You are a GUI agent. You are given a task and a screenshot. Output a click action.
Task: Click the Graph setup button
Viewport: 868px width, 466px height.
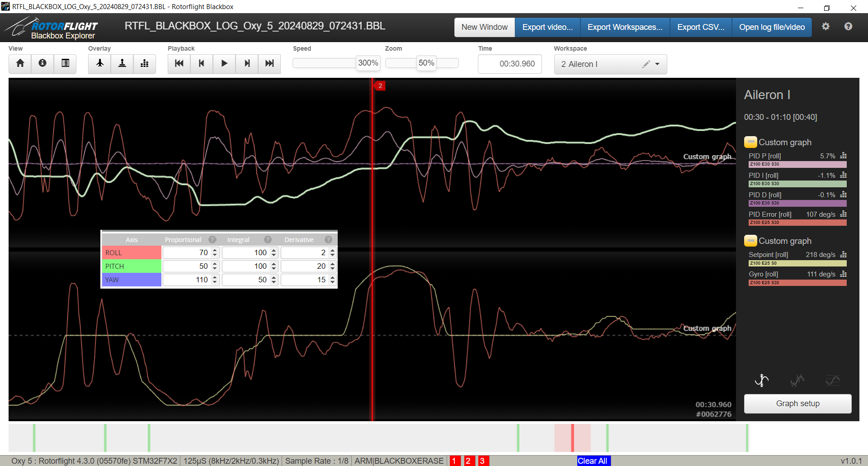(x=797, y=404)
